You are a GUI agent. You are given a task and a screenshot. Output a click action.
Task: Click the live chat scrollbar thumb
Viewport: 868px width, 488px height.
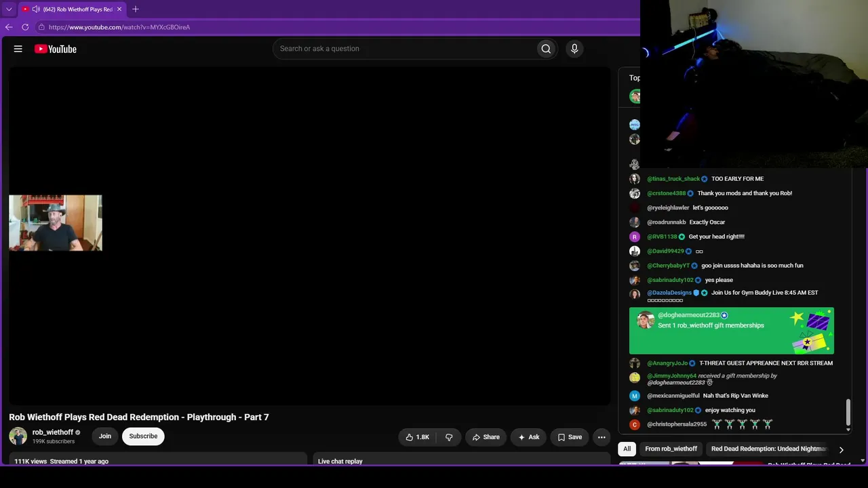click(848, 413)
